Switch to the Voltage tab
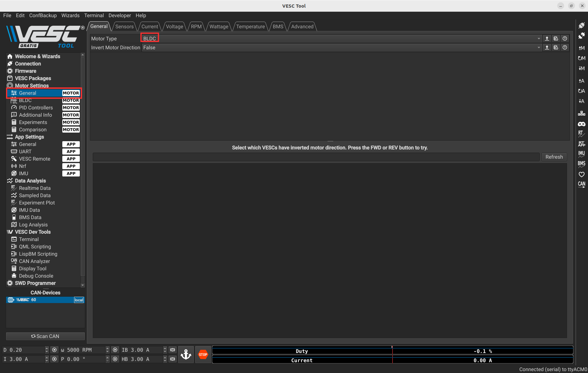The height and width of the screenshot is (373, 588). tap(174, 26)
